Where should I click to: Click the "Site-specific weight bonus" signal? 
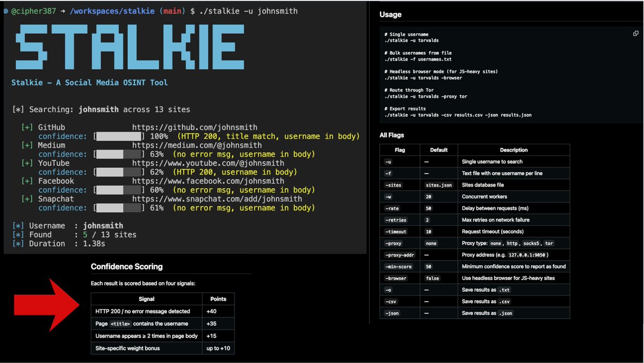click(x=128, y=348)
